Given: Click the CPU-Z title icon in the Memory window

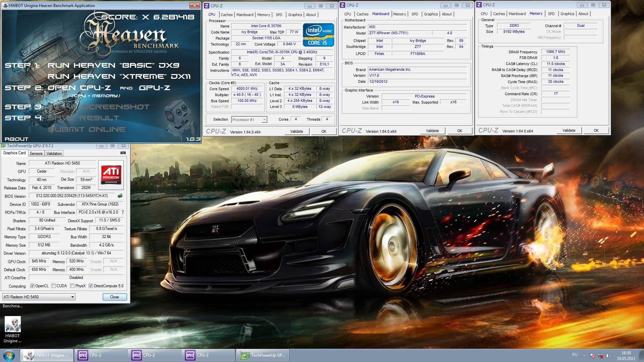Looking at the screenshot, I should 479,5.
